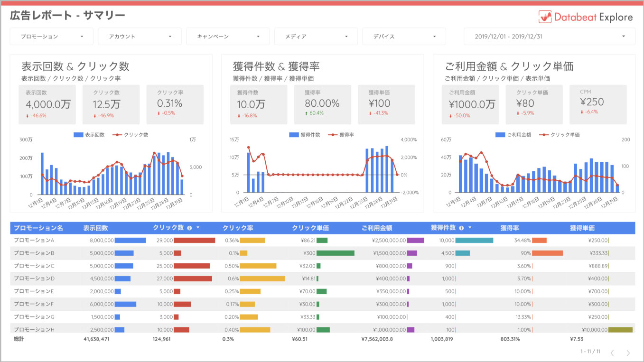Toggle クリック単価 legend in right chart
Image resolution: width=644 pixels, height=362 pixels.
(560, 135)
